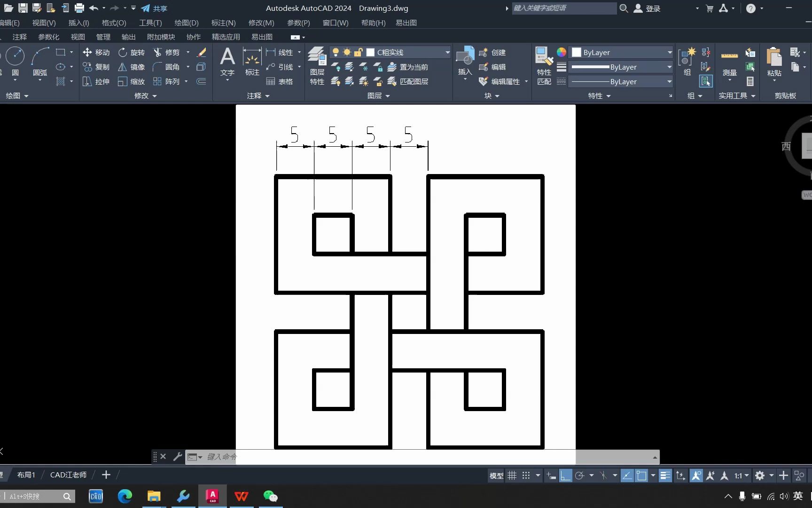Image resolution: width=812 pixels, height=508 pixels.
Task: Toggle annotation visibility in status bar
Action: [696, 476]
